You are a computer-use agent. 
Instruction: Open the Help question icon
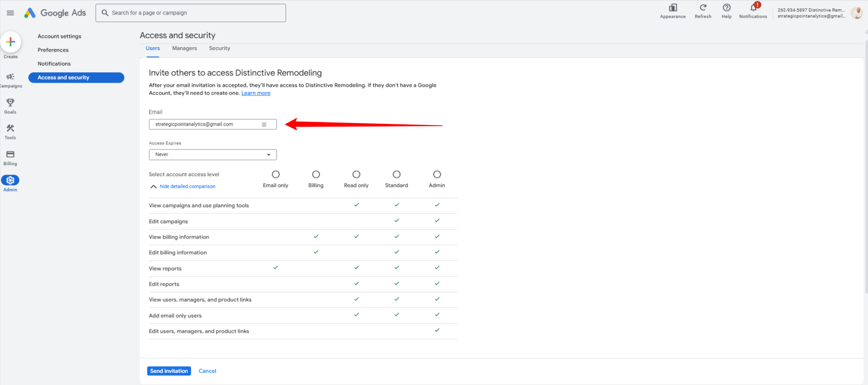(x=726, y=8)
